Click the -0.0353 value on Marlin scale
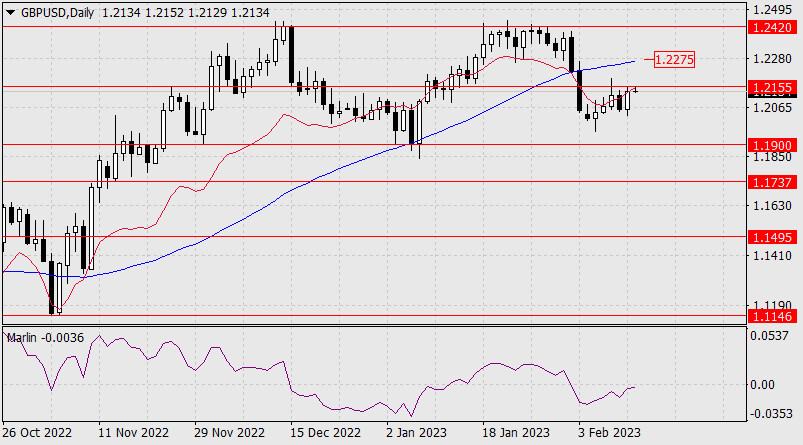This screenshot has width=803, height=445. [770, 412]
